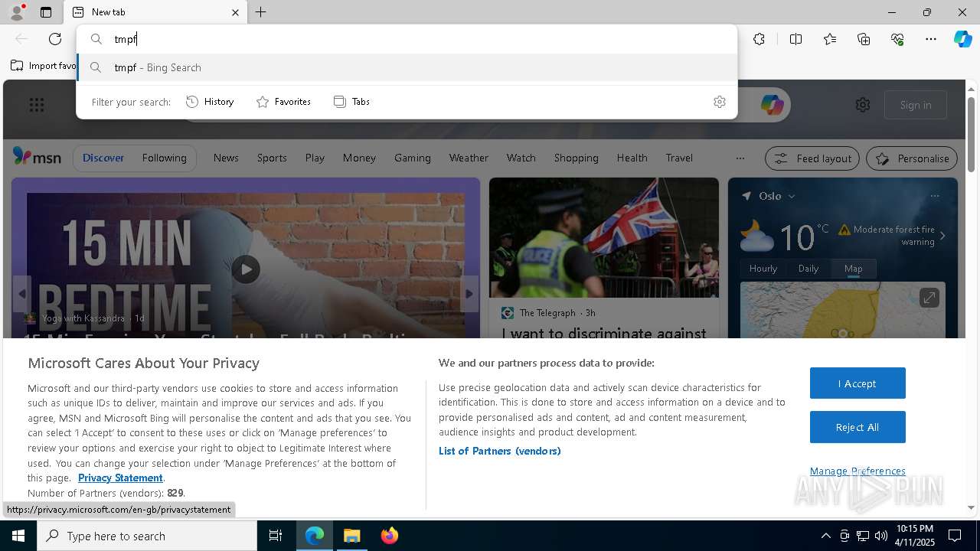Open the Play tab
This screenshot has height=551, width=980.
315,158
